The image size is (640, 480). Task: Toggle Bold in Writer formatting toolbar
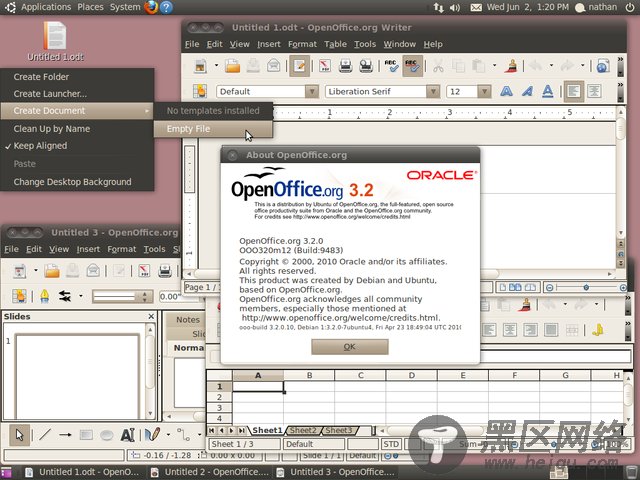click(x=506, y=91)
